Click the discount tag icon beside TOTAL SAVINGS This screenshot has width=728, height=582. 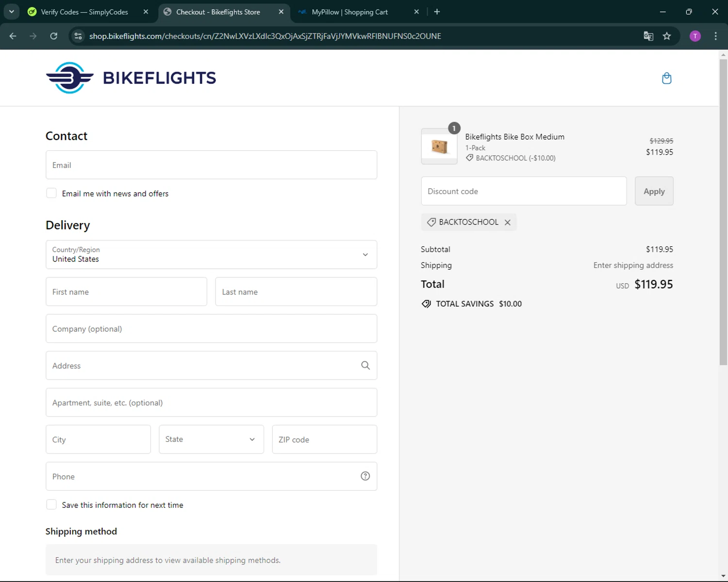(x=426, y=304)
